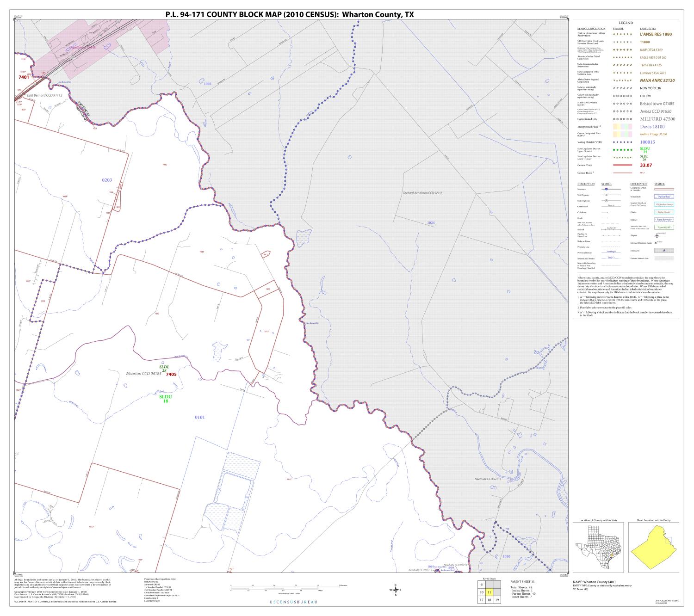Click the Elevated Mountain Peaks legend symbol
This screenshot has height=616, width=694.
(656, 242)
